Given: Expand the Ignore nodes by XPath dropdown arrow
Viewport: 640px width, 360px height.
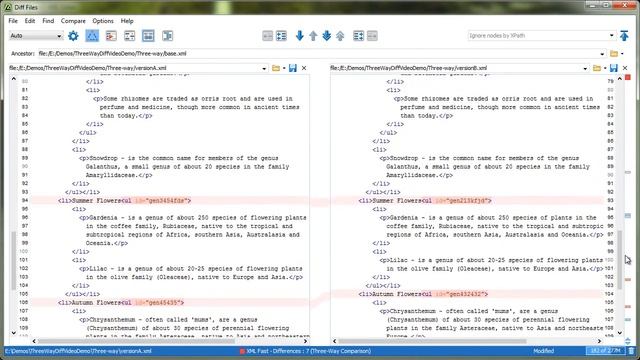Looking at the screenshot, I should coord(611,36).
